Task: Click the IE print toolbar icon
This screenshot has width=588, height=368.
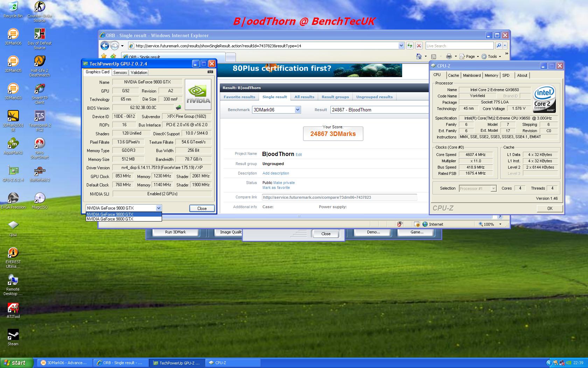Action: pyautogui.click(x=449, y=56)
